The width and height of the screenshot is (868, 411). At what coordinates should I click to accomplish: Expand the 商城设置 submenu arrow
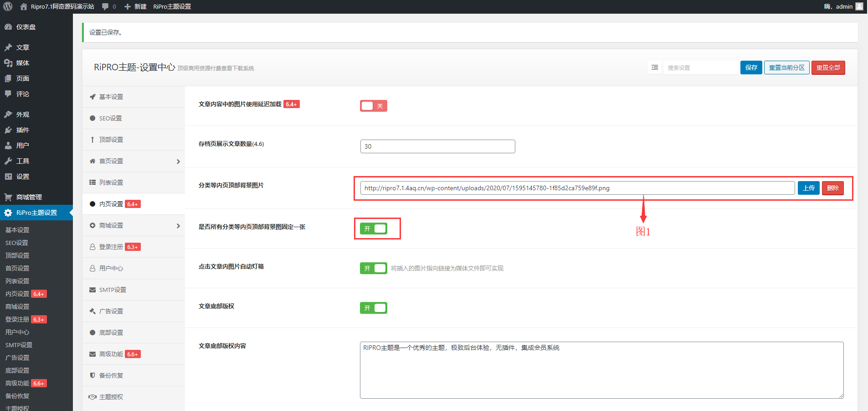tap(178, 226)
